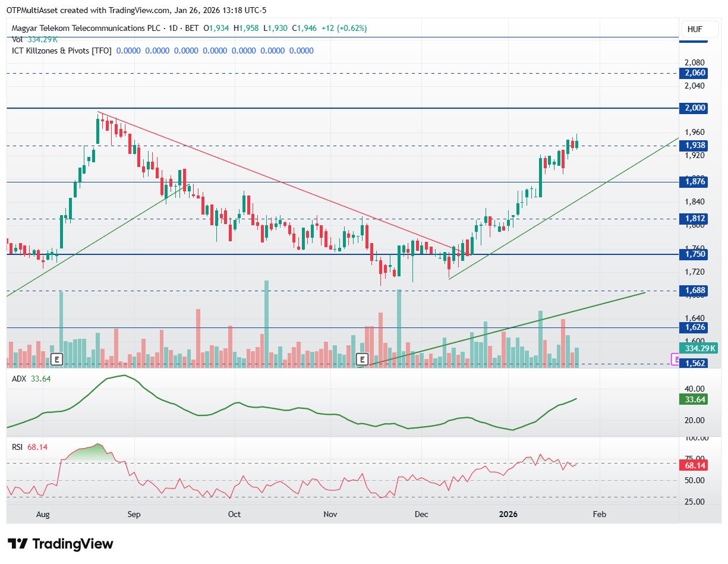Click the red 68.14 RSI axis tag
Image resolution: width=728 pixels, height=564 pixels.
[x=695, y=465]
